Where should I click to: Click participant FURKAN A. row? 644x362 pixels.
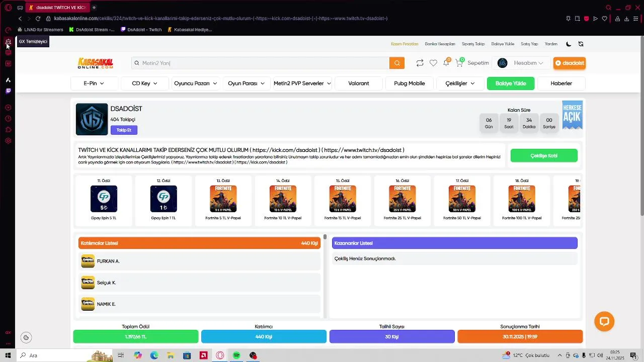200,261
